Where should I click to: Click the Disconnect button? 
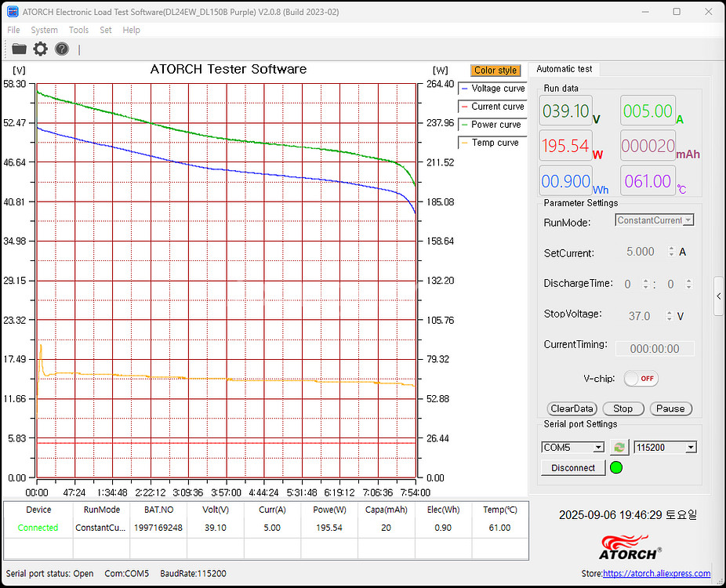pyautogui.click(x=573, y=467)
